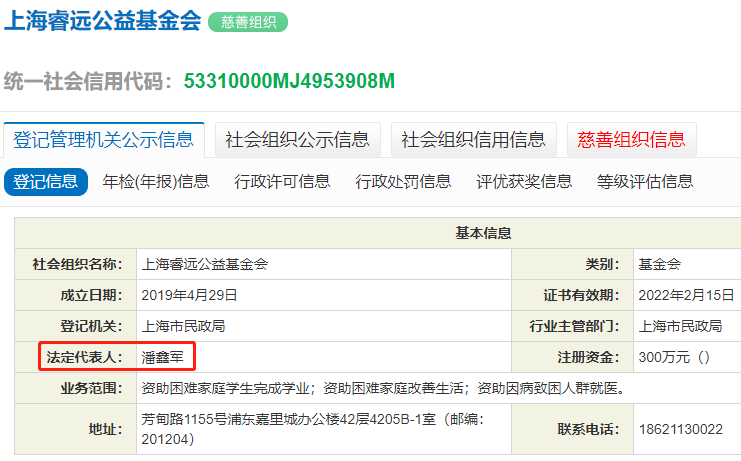Open 年检(年报)信息 sub-tab

(x=156, y=182)
